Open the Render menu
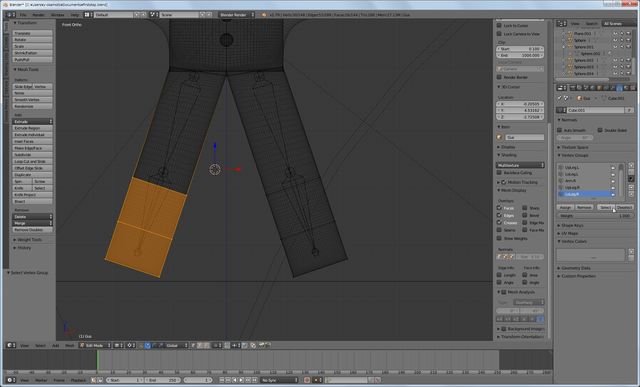The image size is (640, 387). click(x=38, y=15)
